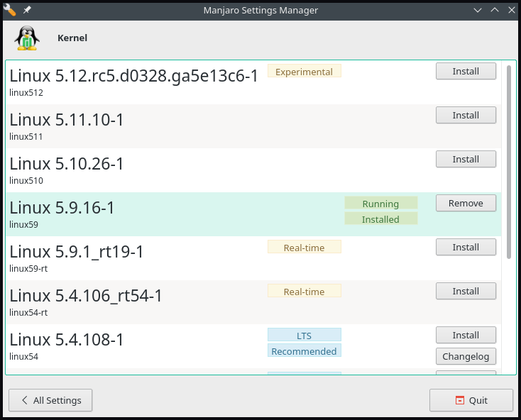The width and height of the screenshot is (521, 420).
Task: Click the wrench icon in title bar
Action: point(9,11)
